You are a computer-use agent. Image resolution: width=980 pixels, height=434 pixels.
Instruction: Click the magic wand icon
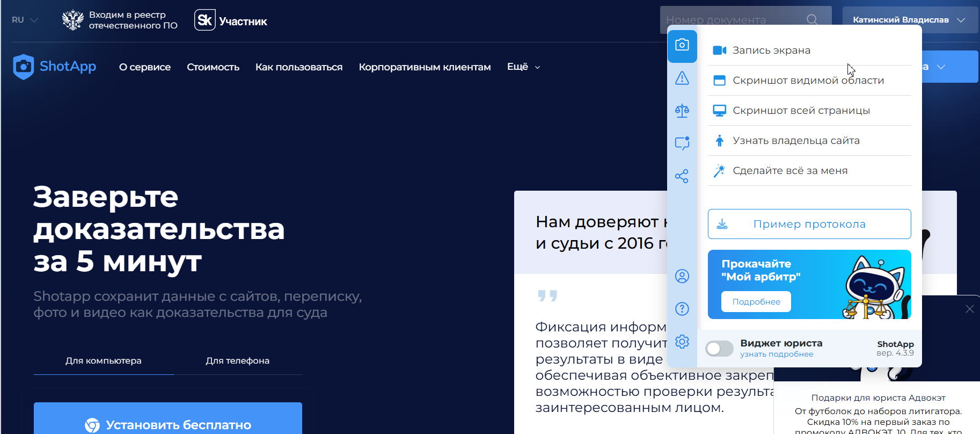[719, 171]
